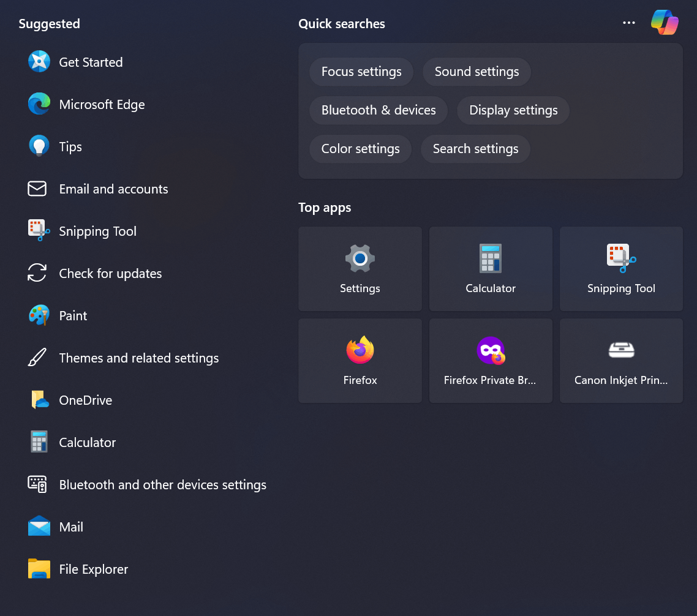Click the Themes brush icon
The image size is (697, 616).
[x=37, y=358]
